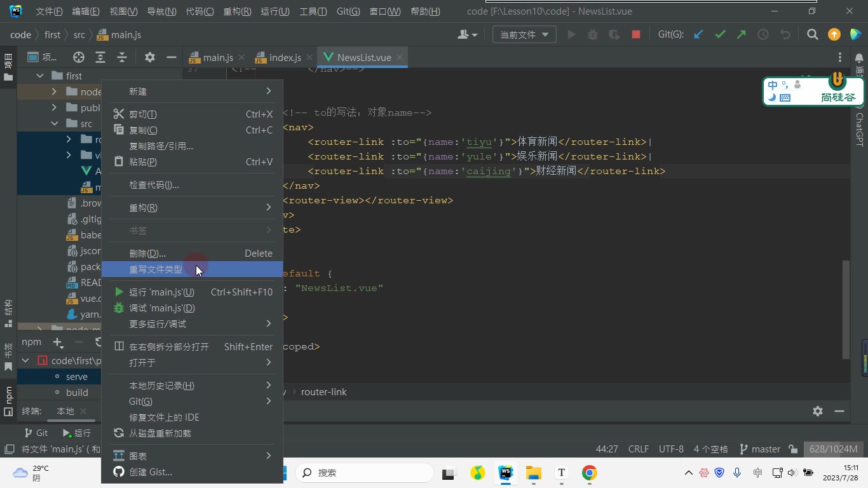Push commits with the green arrow icon

point(742,35)
